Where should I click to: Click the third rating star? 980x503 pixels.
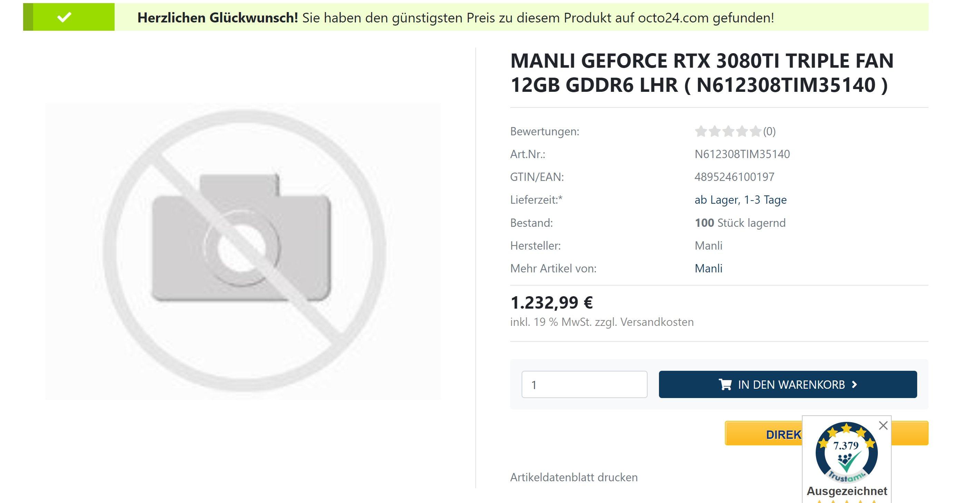pos(728,131)
